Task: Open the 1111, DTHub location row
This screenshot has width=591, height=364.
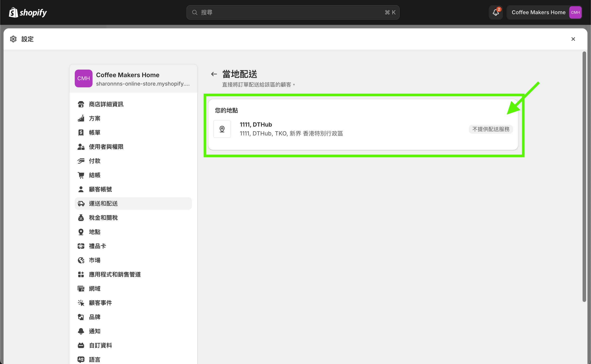Action: [363, 129]
